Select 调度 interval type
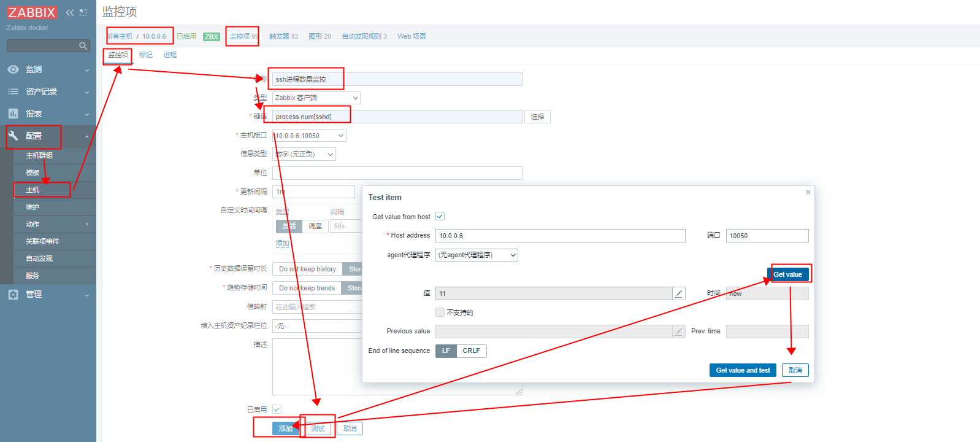This screenshot has height=442, width=980. point(315,226)
